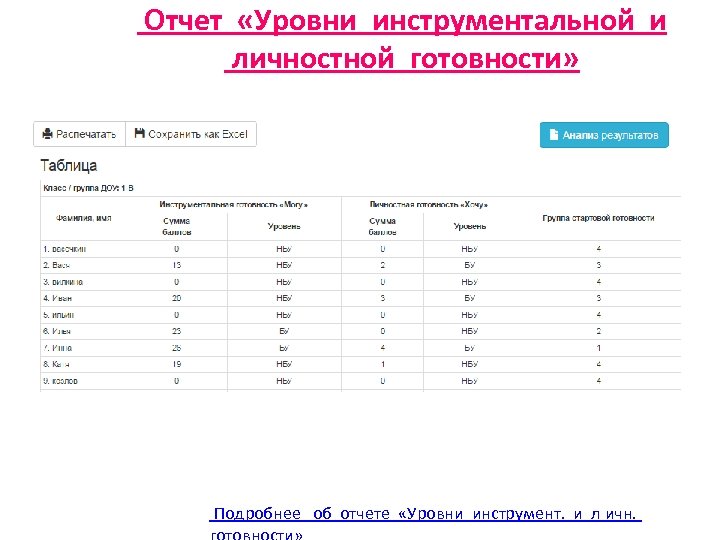Click personal level БУ in row 2
The image size is (720, 540).
(x=470, y=265)
